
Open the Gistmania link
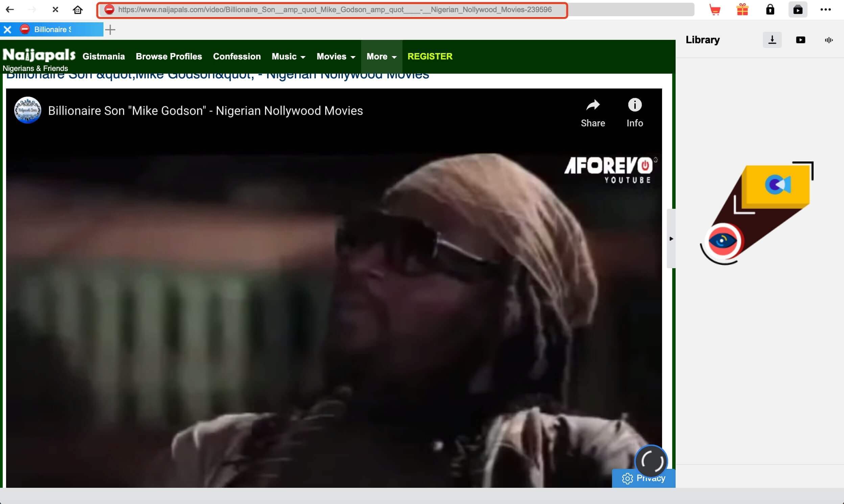point(103,56)
